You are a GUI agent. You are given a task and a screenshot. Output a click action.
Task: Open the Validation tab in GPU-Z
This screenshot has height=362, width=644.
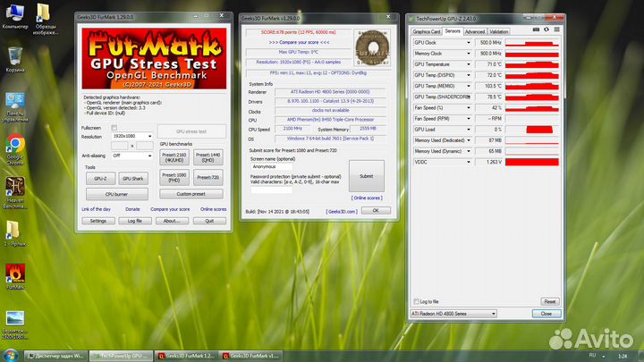click(499, 31)
